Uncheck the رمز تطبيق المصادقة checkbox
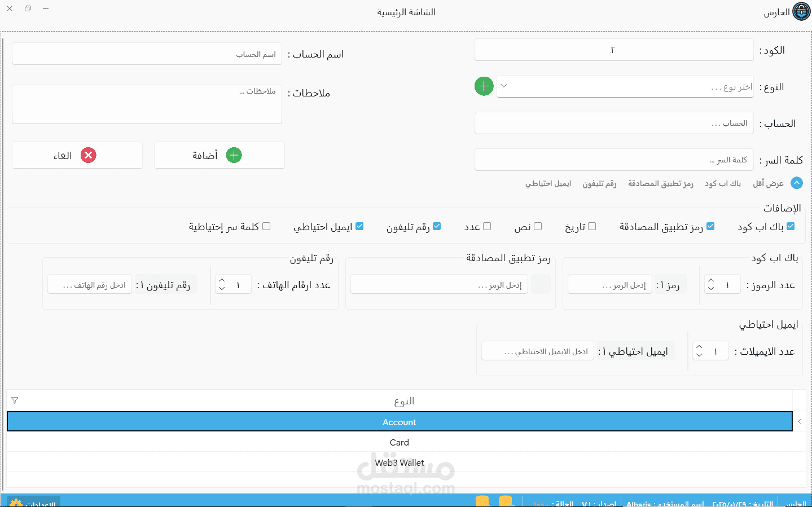 coord(710,226)
